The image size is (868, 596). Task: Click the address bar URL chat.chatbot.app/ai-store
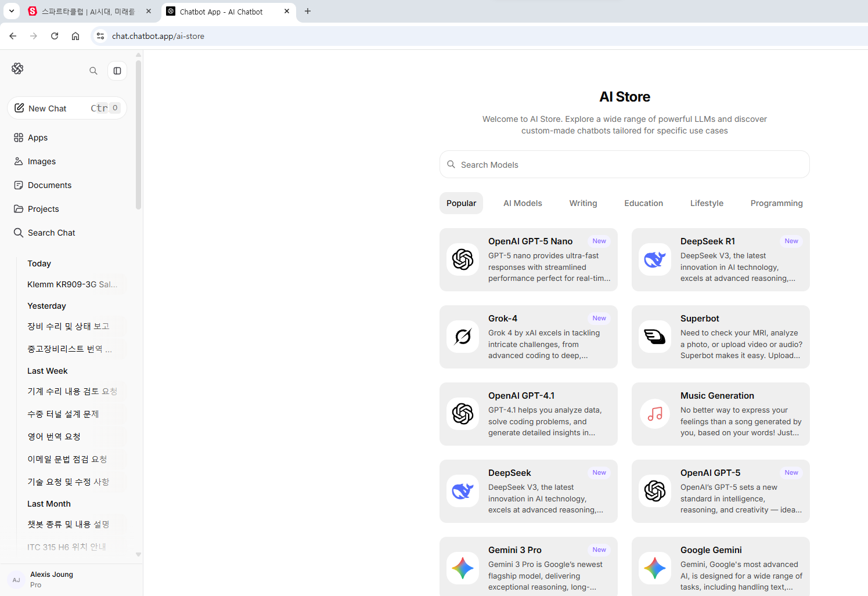158,36
